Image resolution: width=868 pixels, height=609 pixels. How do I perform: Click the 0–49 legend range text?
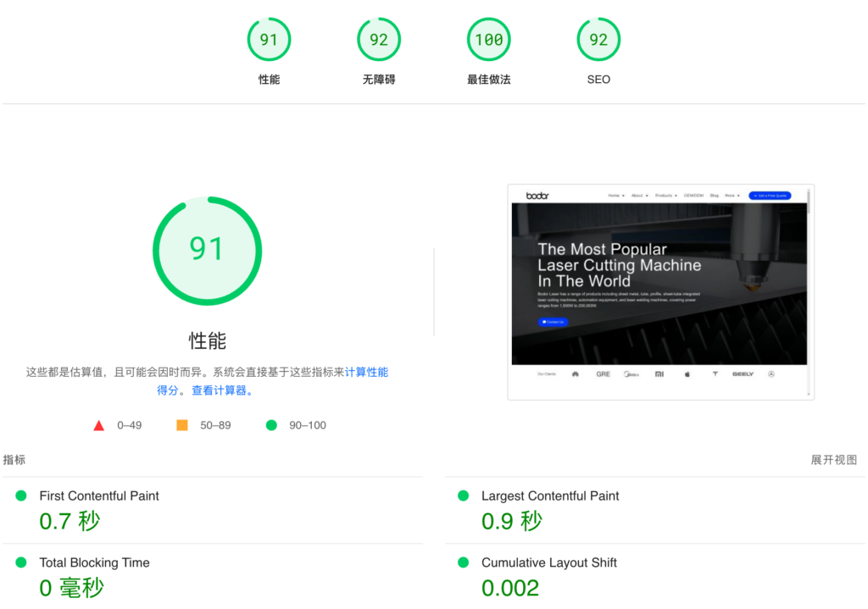pos(130,425)
